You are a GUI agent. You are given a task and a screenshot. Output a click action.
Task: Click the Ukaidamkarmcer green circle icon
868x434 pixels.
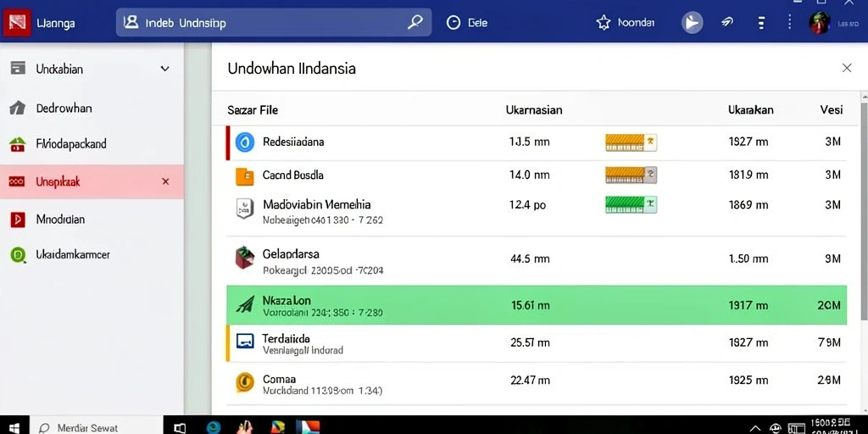(19, 254)
